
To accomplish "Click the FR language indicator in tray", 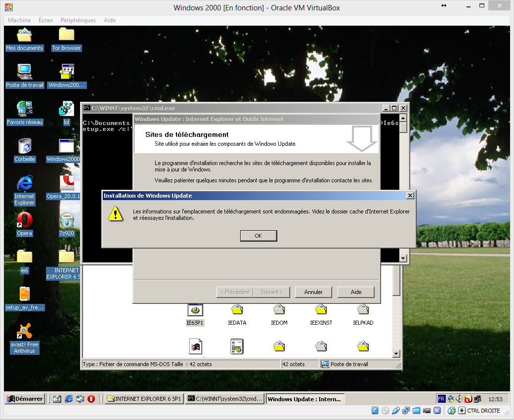I will point(441,399).
